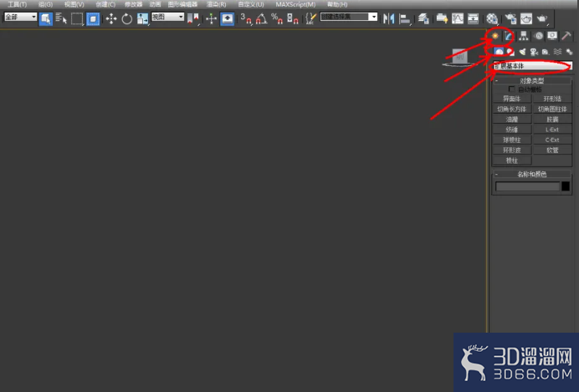Click the black object color swatch
Image resolution: width=579 pixels, height=392 pixels.
(566, 186)
